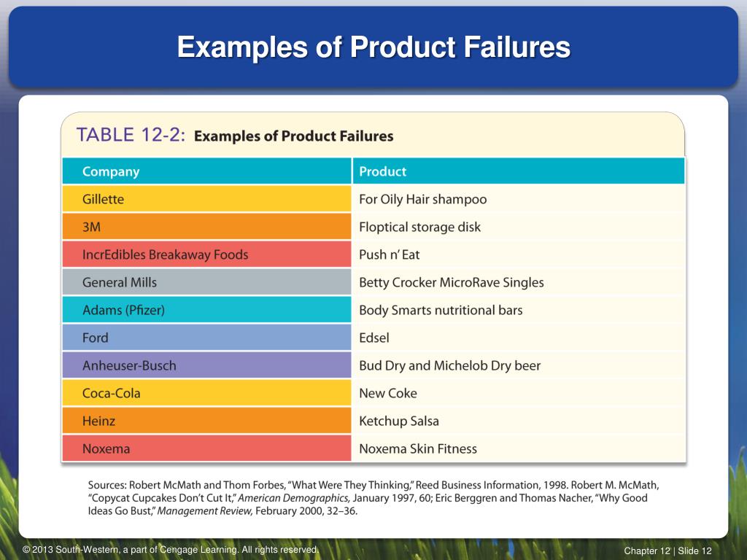
Task: Click the gray General Mills cell
Action: pos(206,282)
